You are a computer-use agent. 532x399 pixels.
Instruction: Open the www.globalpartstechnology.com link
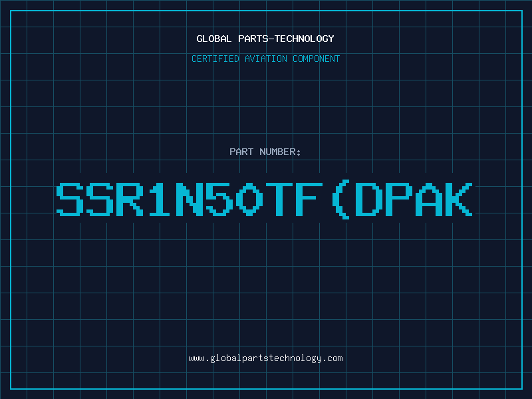(x=265, y=358)
